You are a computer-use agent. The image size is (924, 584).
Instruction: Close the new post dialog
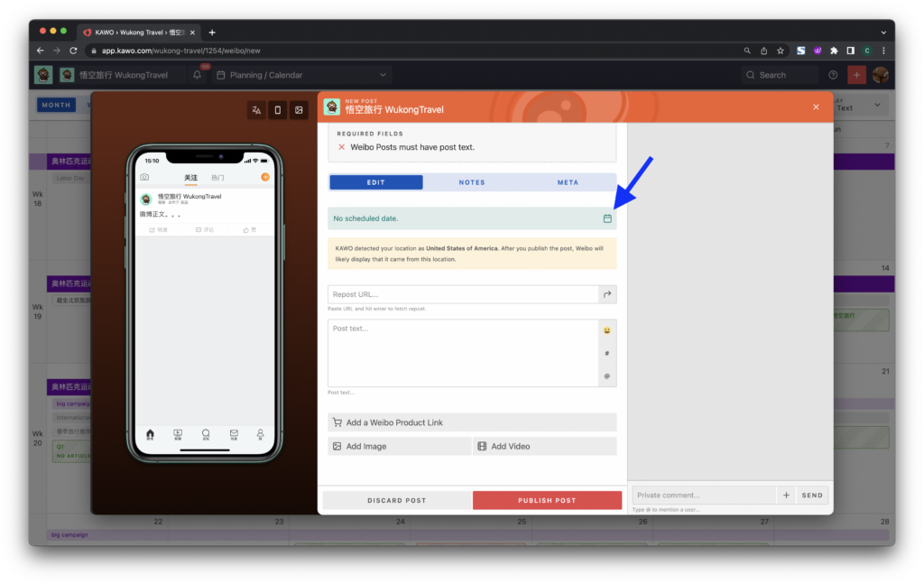816,107
